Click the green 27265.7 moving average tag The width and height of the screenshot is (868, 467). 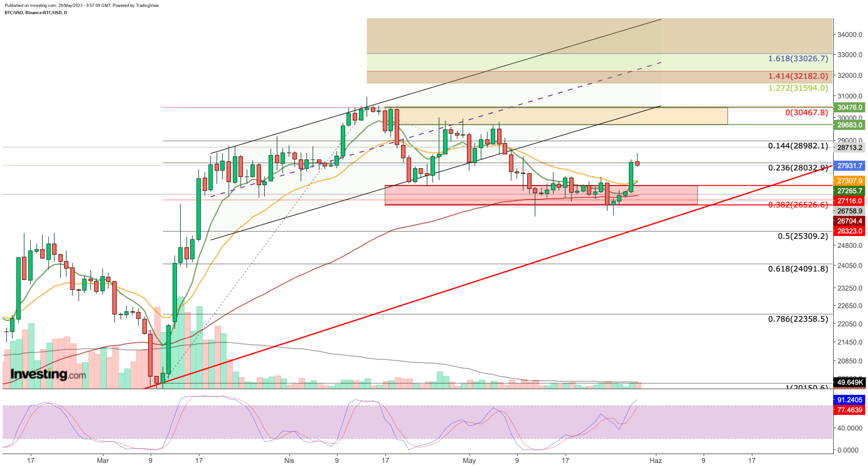coord(849,191)
